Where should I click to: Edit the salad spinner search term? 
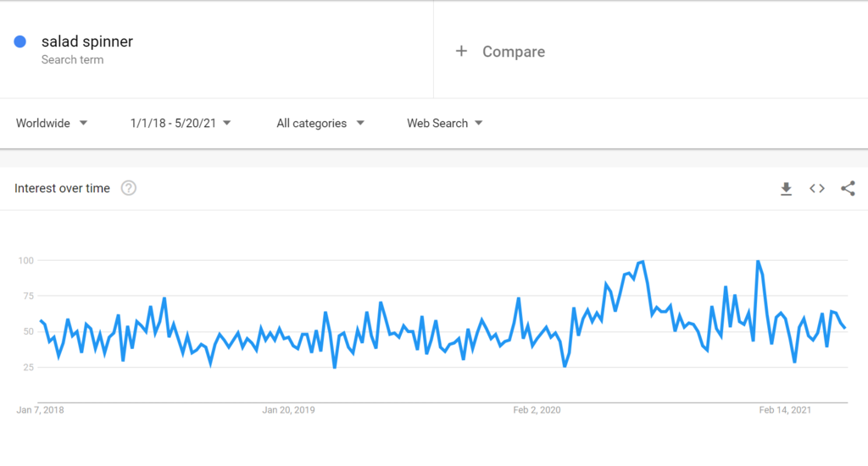click(x=87, y=42)
